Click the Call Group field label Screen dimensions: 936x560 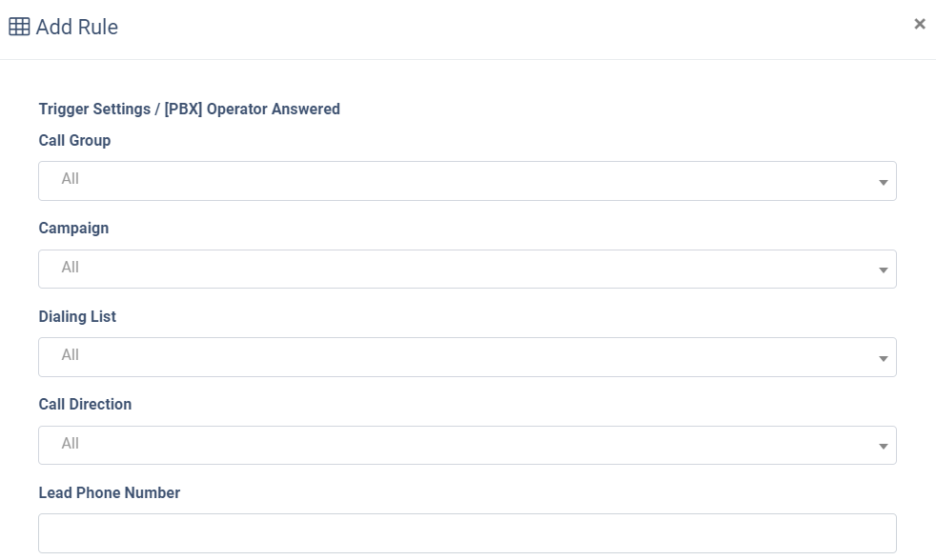pos(74,141)
